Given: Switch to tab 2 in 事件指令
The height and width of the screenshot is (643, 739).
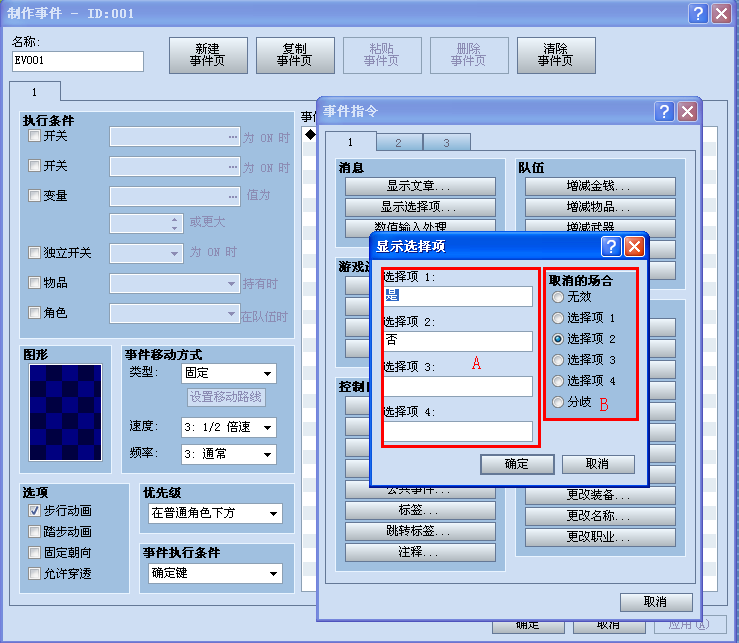Looking at the screenshot, I should tap(399, 142).
